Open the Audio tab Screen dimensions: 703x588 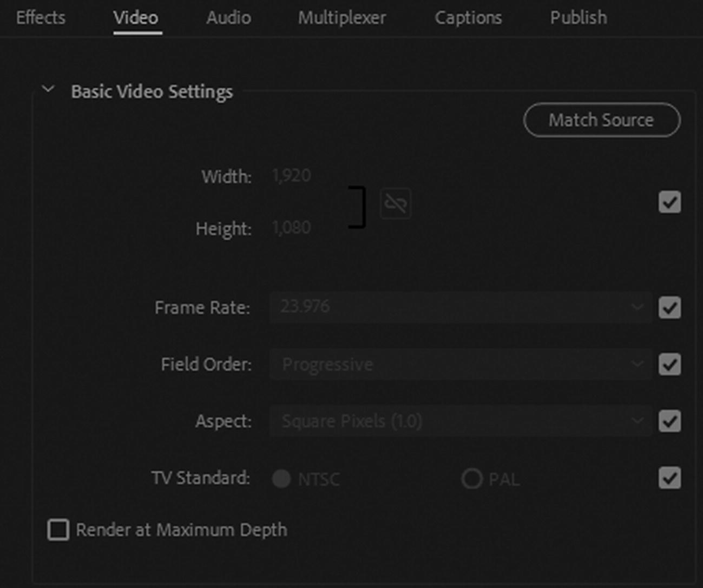pyautogui.click(x=228, y=18)
